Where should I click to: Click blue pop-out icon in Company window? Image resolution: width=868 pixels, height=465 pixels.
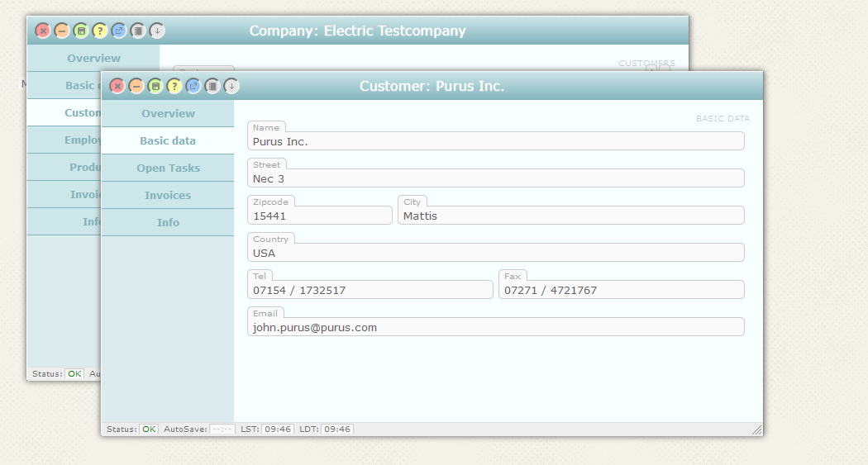click(x=119, y=31)
